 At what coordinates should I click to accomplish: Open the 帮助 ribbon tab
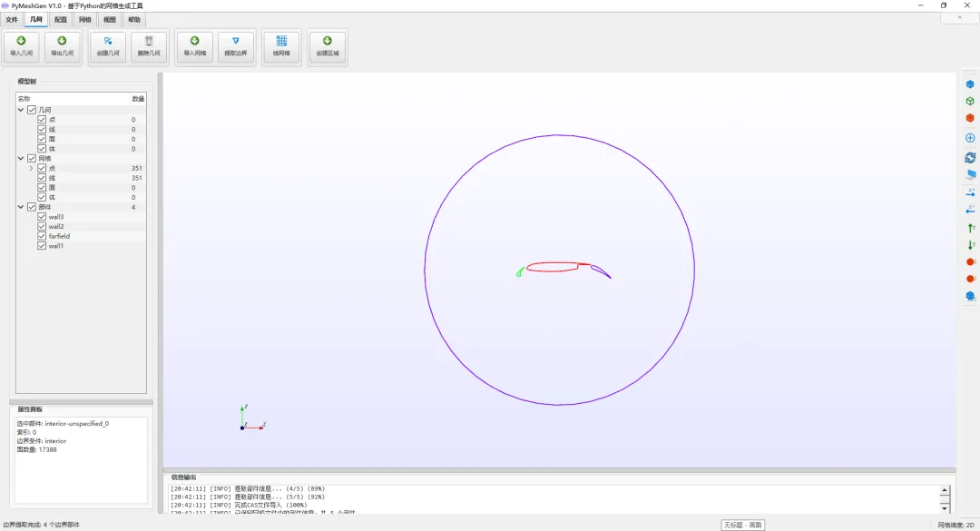pyautogui.click(x=133, y=20)
